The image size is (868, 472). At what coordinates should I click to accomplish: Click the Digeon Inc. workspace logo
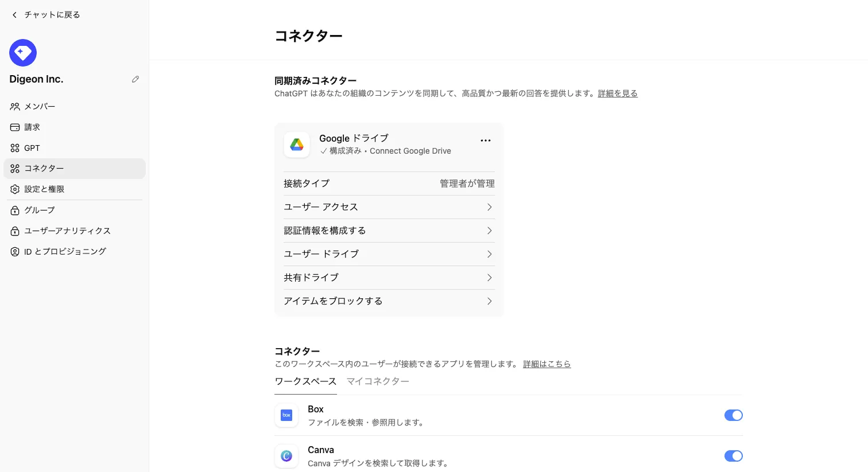[23, 53]
